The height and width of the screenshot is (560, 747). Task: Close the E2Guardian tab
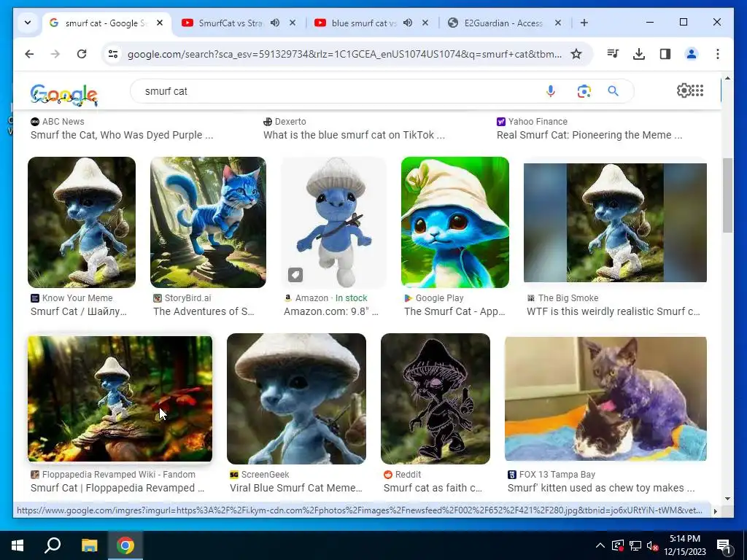tap(558, 23)
